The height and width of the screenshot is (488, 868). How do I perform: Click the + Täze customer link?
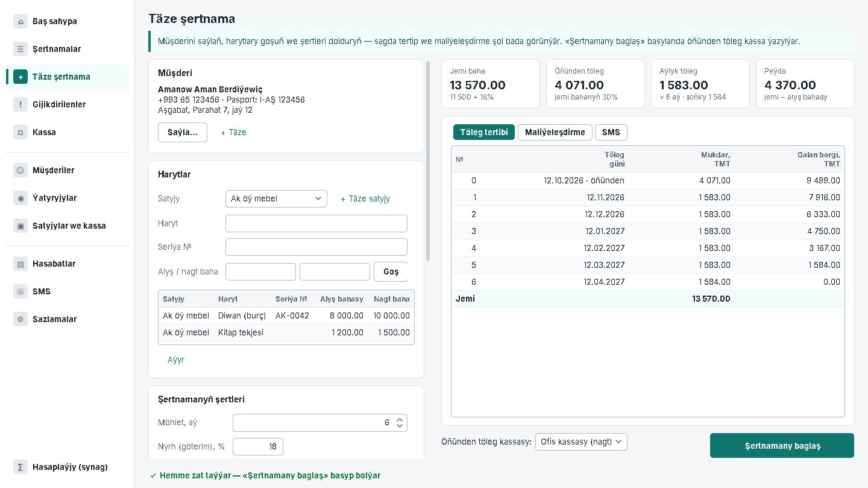click(x=233, y=132)
